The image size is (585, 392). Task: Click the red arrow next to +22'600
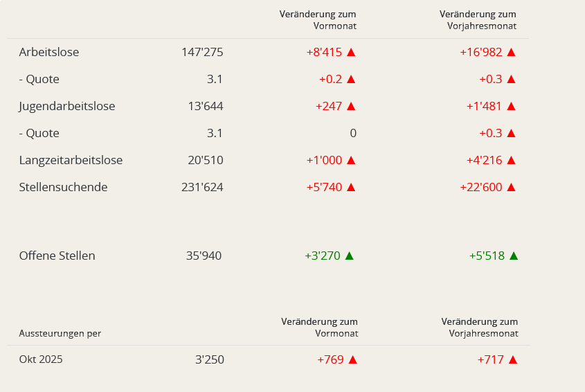512,187
